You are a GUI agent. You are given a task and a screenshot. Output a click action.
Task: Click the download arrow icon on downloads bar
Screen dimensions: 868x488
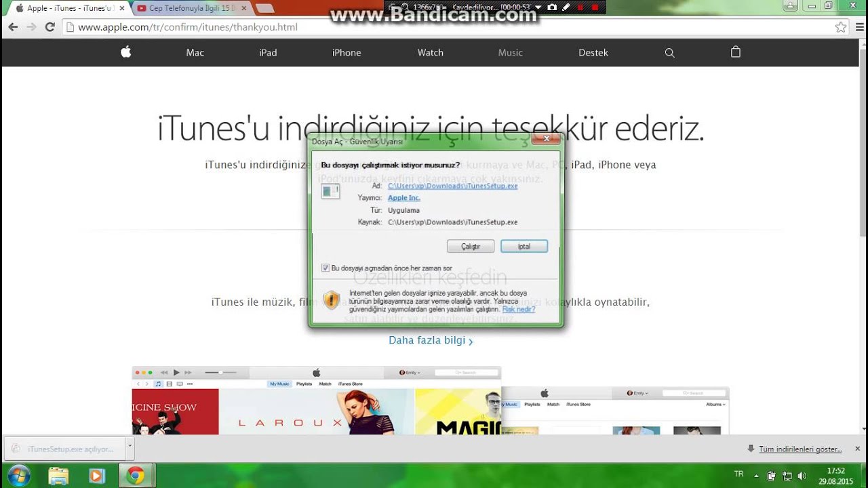[x=751, y=449]
